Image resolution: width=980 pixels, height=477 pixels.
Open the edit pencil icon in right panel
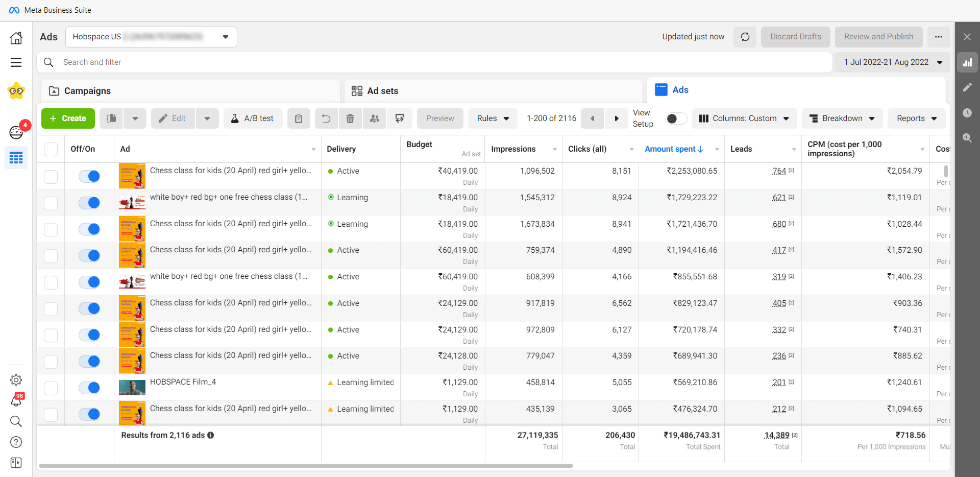967,87
